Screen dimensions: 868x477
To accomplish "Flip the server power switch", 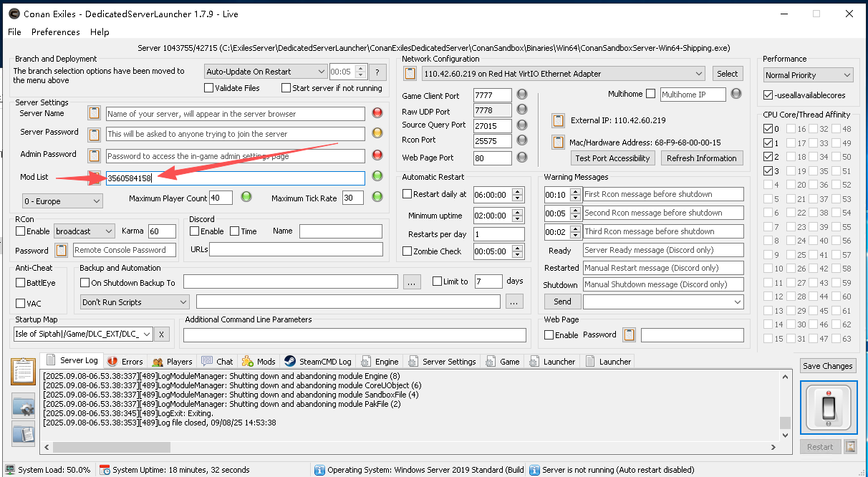I will (829, 407).
